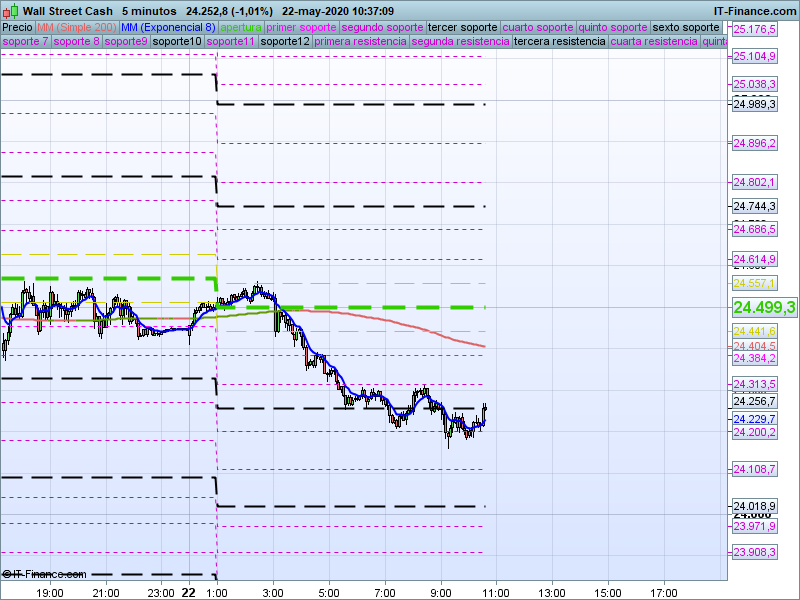The width and height of the screenshot is (800, 600).
Task: Select the primer soporte label
Action: [x=302, y=27]
